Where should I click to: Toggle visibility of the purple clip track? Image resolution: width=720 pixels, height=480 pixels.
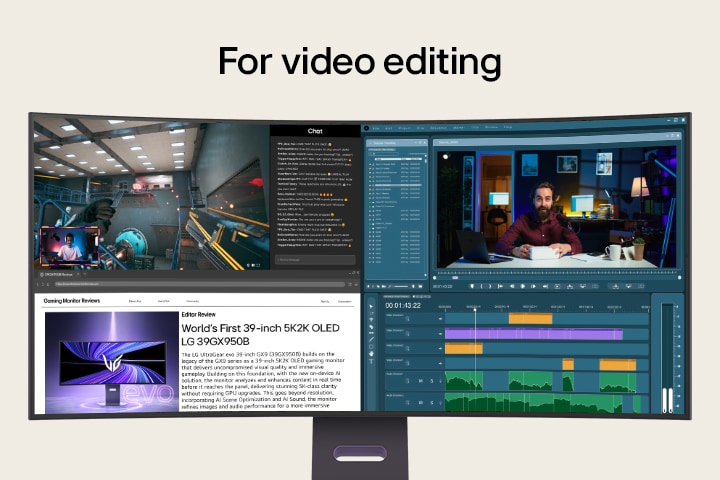440,333
